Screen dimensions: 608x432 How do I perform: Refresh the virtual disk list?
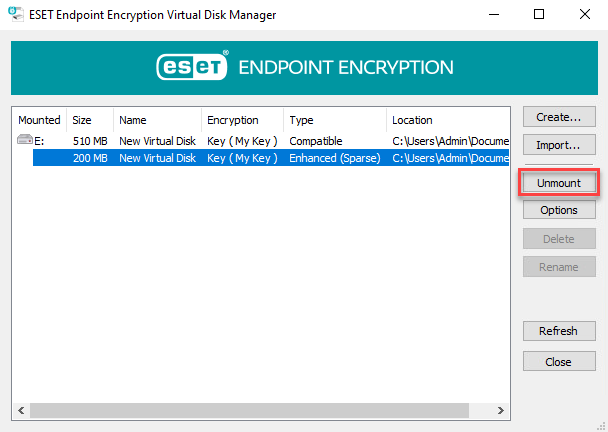(559, 331)
